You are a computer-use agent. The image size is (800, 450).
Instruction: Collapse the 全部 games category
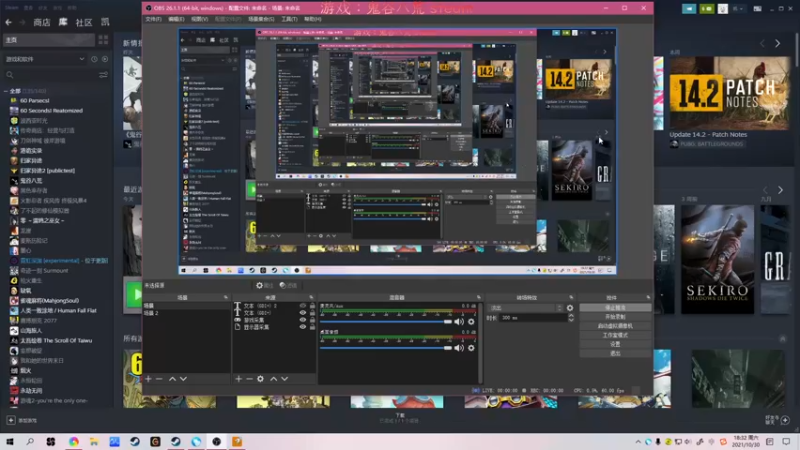click(x=6, y=91)
